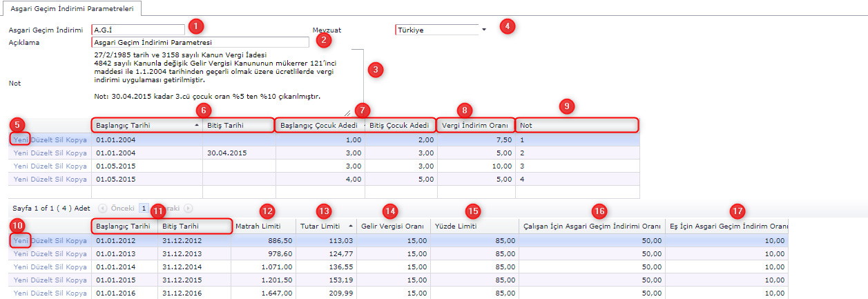Screen dimensions: 868x299
Task: Click Düzelt in the 01.01.2014 row
Action: tap(44, 266)
